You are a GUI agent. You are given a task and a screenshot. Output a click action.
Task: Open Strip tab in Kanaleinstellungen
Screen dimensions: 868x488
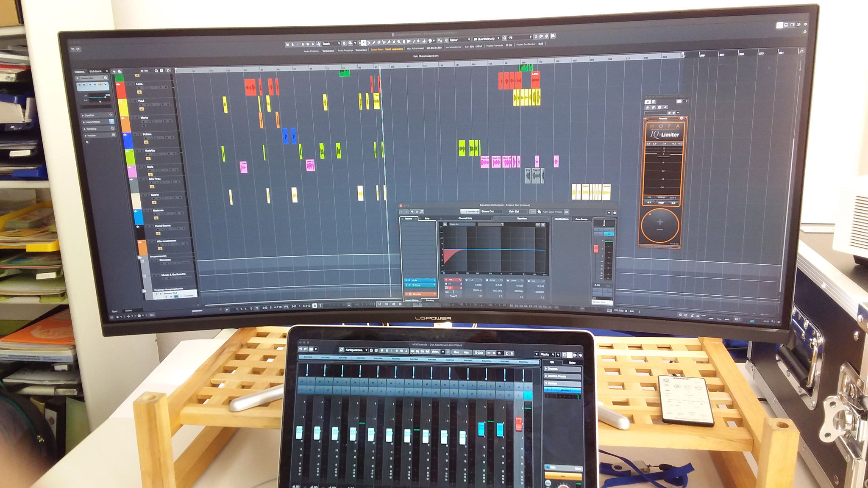[x=427, y=219]
